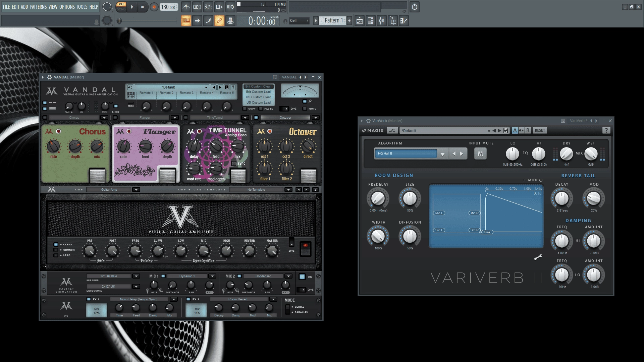This screenshot has width=644, height=362.
Task: Toggle the VANDAL MUTE switch
Action: click(x=305, y=109)
